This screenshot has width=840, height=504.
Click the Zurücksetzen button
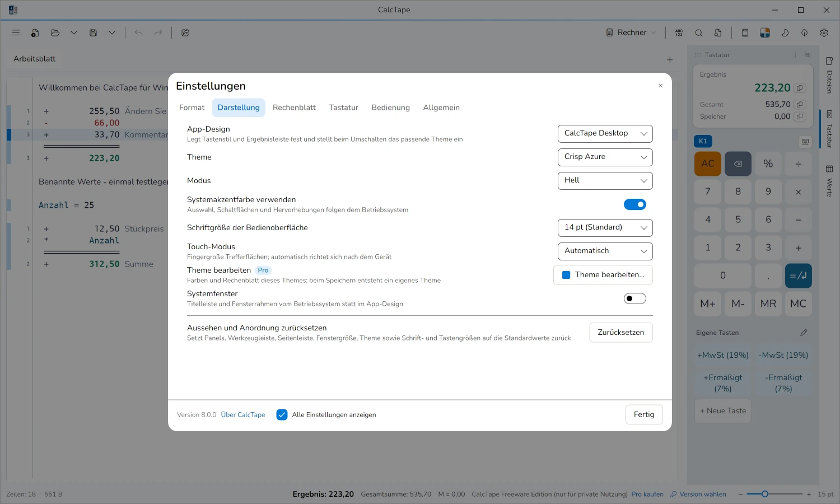tap(621, 333)
